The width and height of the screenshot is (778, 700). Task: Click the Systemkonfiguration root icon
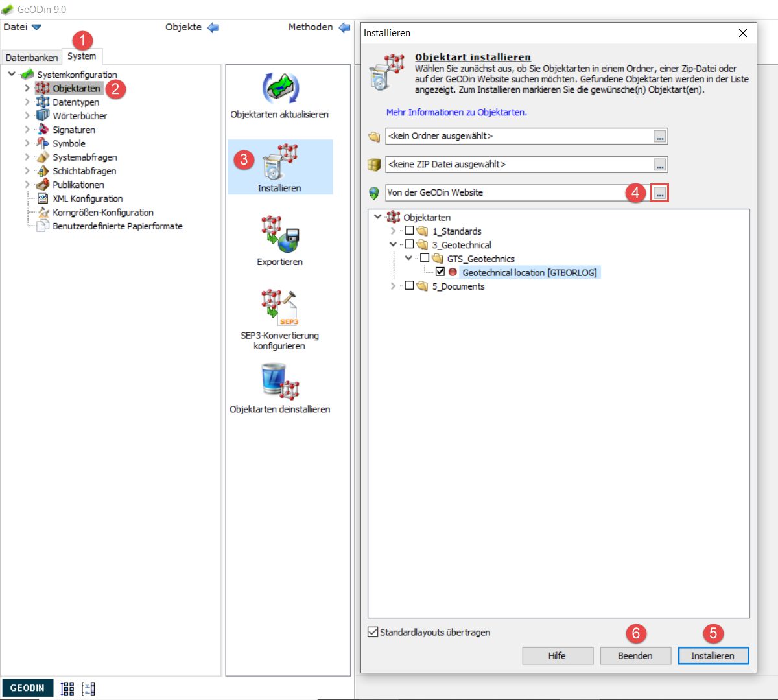point(27,75)
